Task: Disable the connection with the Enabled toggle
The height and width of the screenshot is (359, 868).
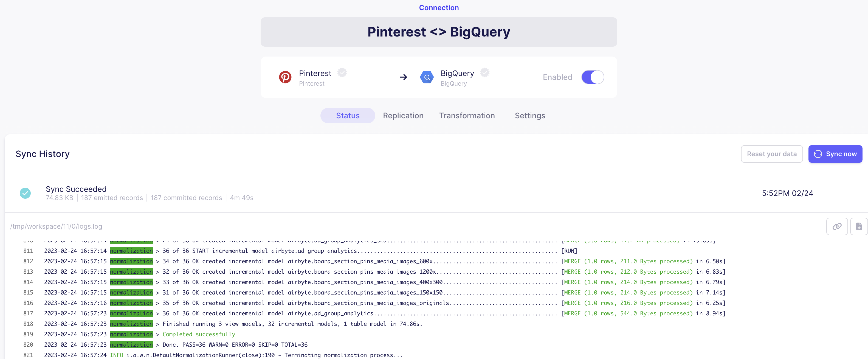Action: pos(592,77)
